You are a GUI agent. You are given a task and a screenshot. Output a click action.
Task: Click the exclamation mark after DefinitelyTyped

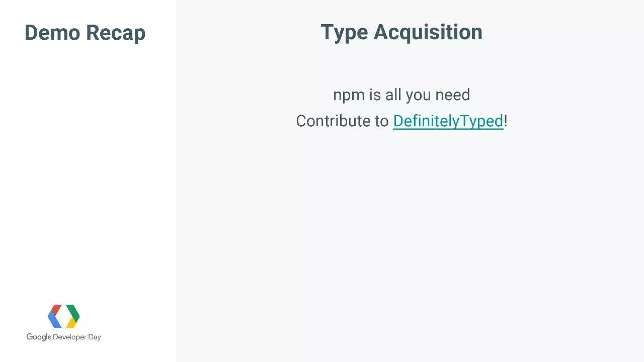506,121
